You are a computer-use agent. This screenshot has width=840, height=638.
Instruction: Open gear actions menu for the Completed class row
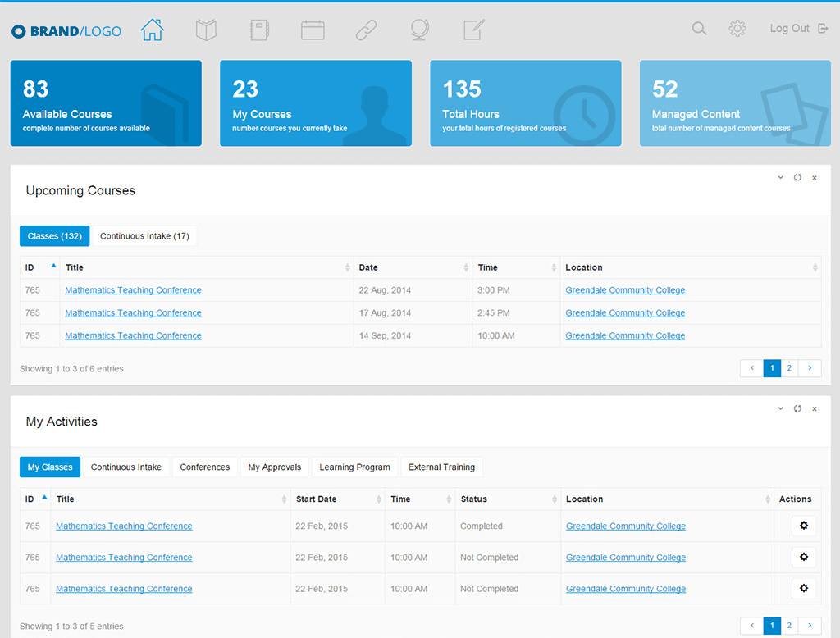pyautogui.click(x=803, y=526)
